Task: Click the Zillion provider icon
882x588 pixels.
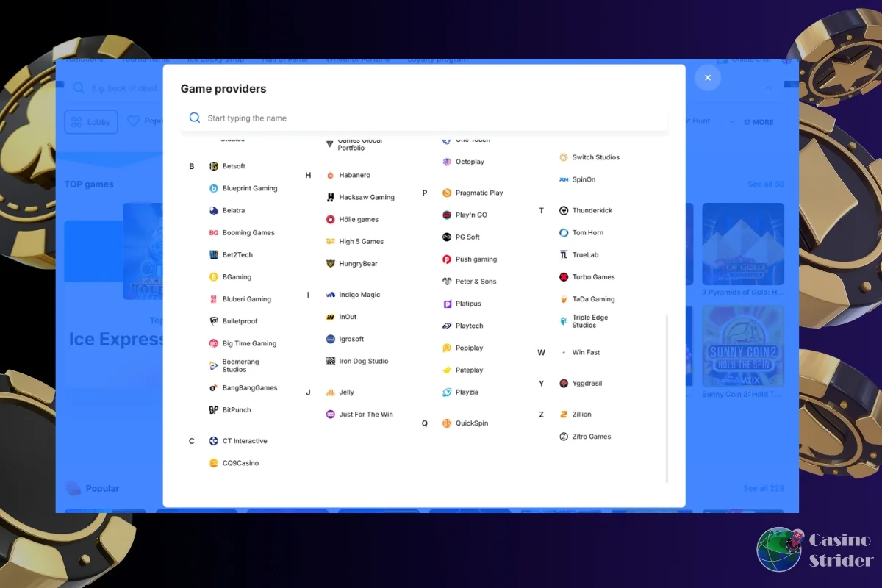Action: 564,415
